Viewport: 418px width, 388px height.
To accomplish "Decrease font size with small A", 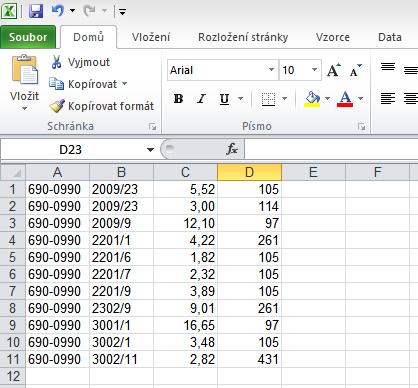I will point(355,70).
